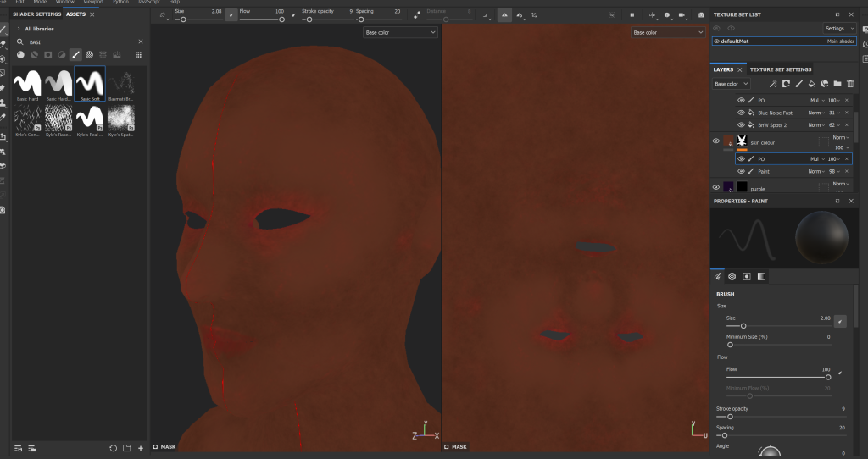This screenshot has width=868, height=459.
Task: Select the defaultMat texture set
Action: [784, 41]
